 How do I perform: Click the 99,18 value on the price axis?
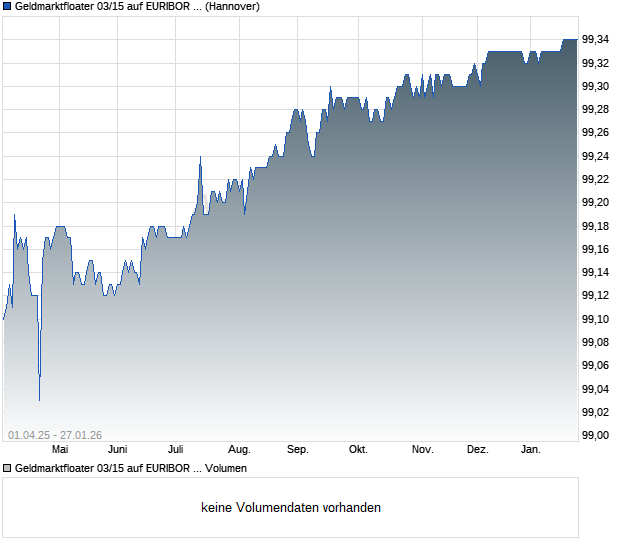click(x=595, y=227)
